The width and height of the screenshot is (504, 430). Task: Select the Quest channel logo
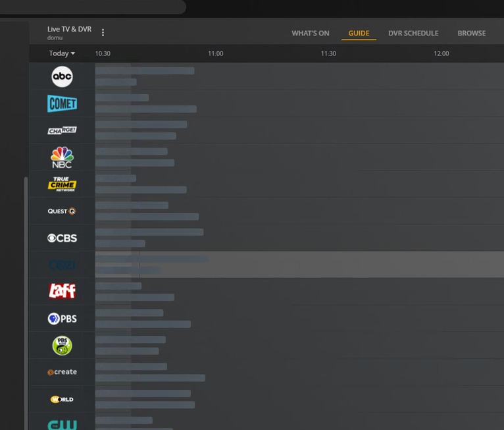tap(62, 211)
